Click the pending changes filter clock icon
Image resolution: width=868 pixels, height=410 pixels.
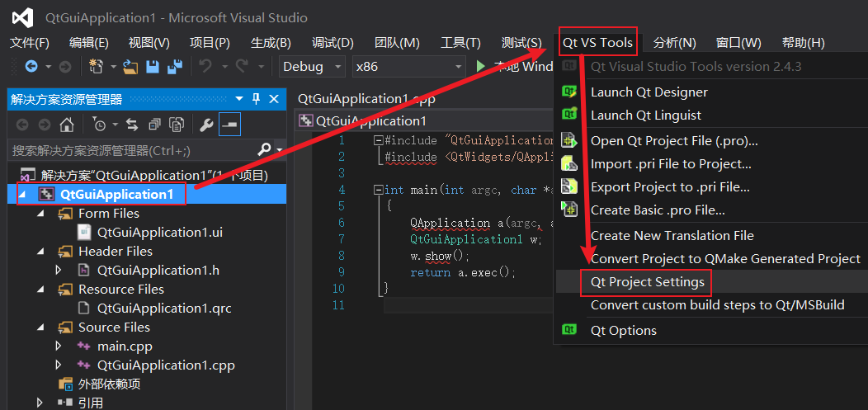coord(98,125)
